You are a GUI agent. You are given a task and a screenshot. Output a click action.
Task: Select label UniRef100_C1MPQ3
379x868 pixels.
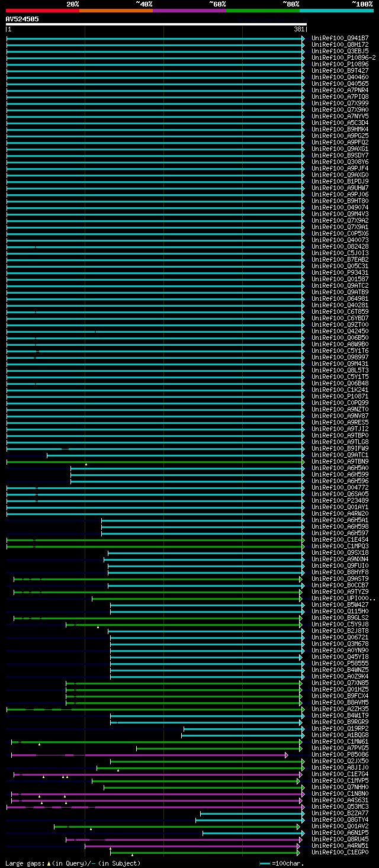click(x=341, y=546)
